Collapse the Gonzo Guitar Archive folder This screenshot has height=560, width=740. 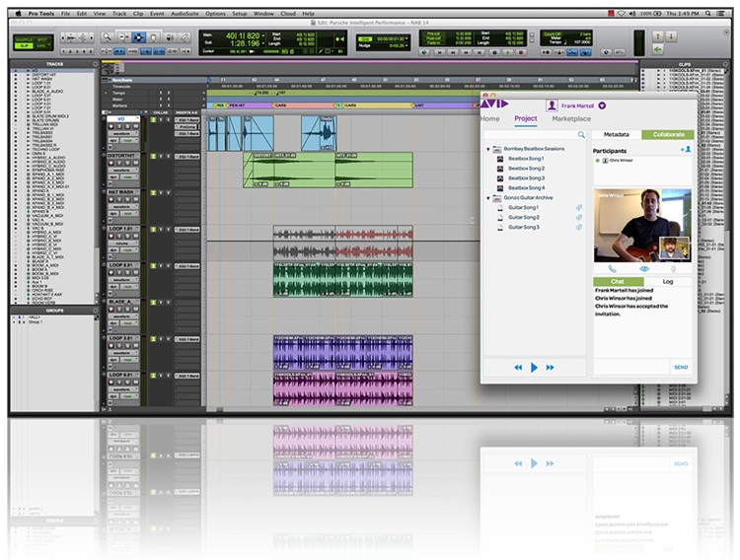click(488, 197)
